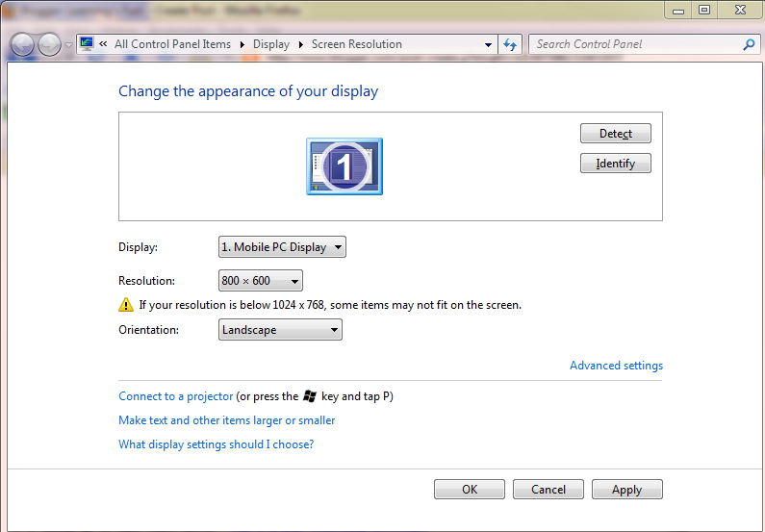765x532 pixels.
Task: Expand arrow after All Control Panel Items
Action: 242,44
